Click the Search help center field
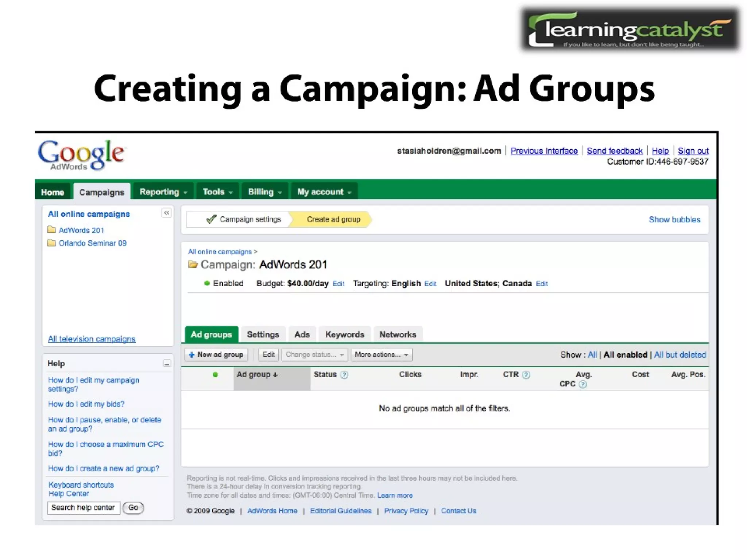The width and height of the screenshot is (747, 560). (83, 507)
